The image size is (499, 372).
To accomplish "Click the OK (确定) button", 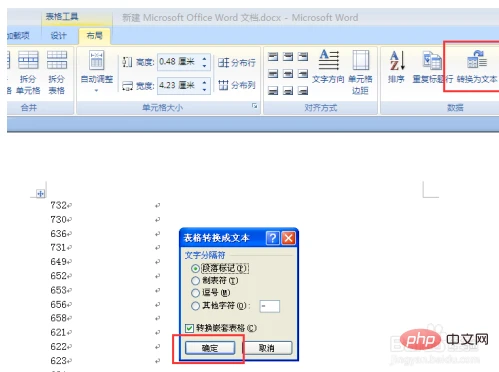I will click(210, 348).
